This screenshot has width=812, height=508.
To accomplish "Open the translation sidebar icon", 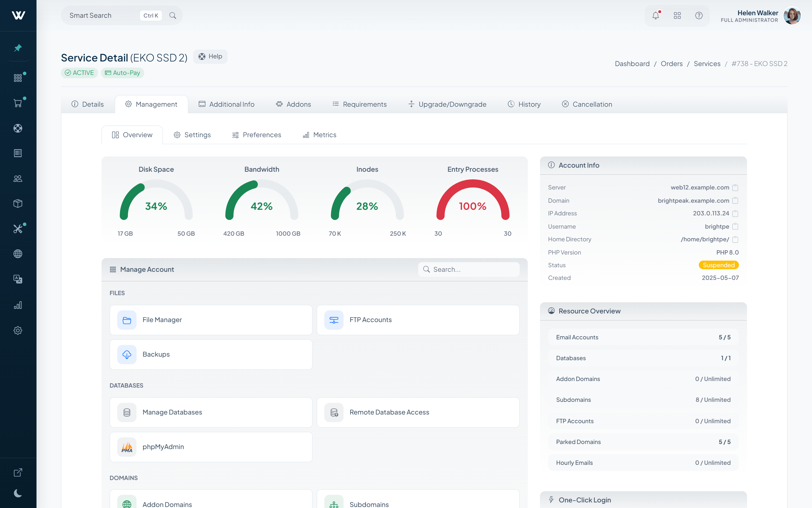I will coord(18,279).
